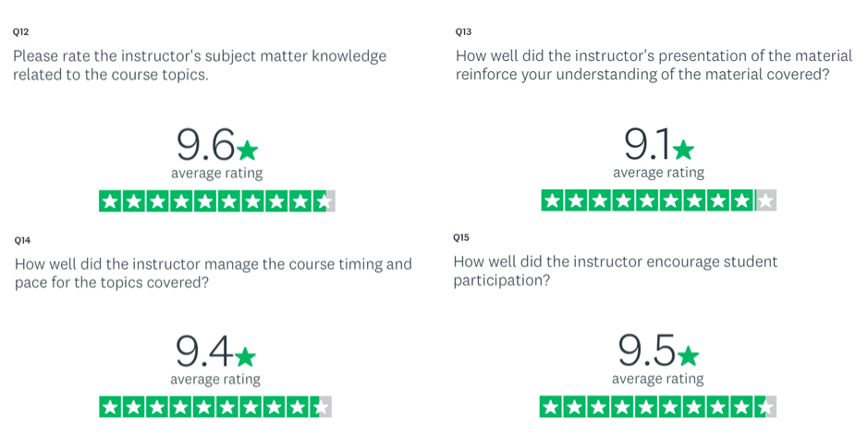Click the 9.6 average rating number

tap(206, 145)
